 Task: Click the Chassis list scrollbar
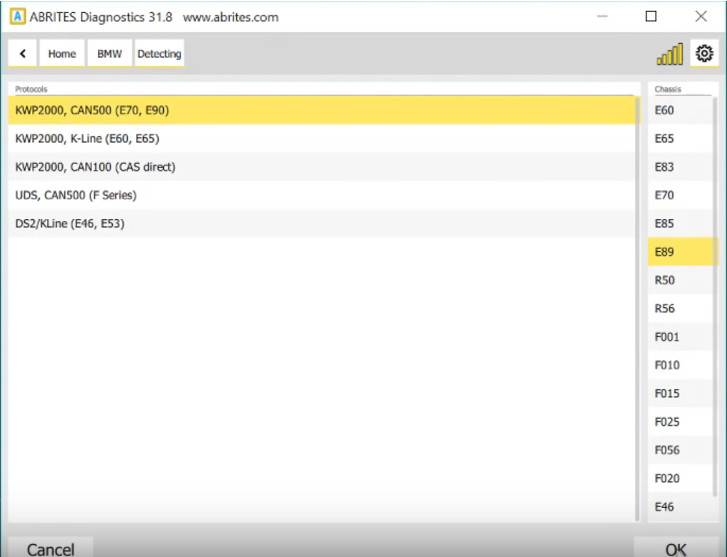click(714, 295)
